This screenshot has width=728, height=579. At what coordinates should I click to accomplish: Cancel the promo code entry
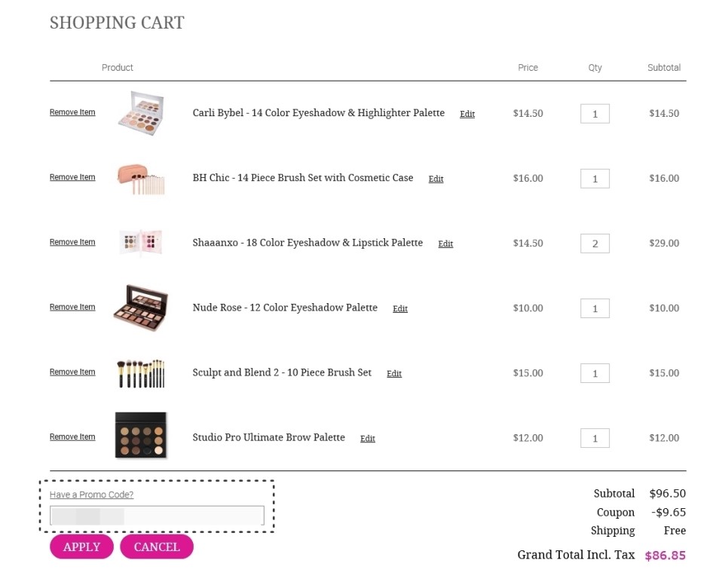tap(157, 547)
